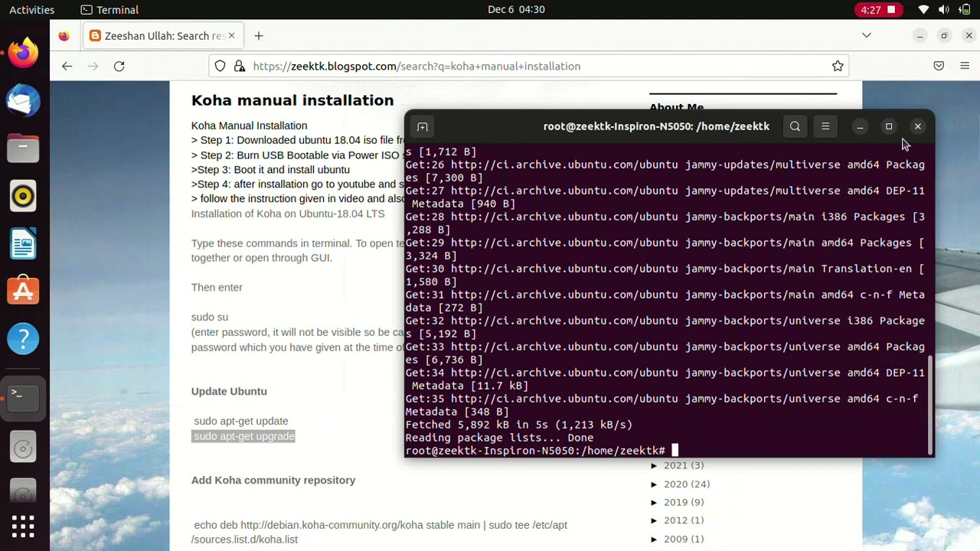Open the Terminal app menu in top bar
The height and width of the screenshot is (551, 980).
click(109, 10)
